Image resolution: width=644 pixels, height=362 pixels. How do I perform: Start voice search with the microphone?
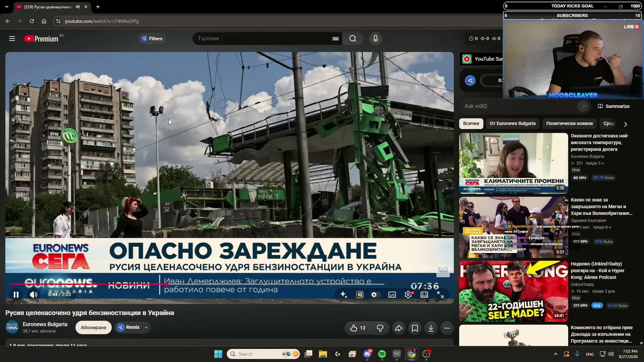pos(375,39)
